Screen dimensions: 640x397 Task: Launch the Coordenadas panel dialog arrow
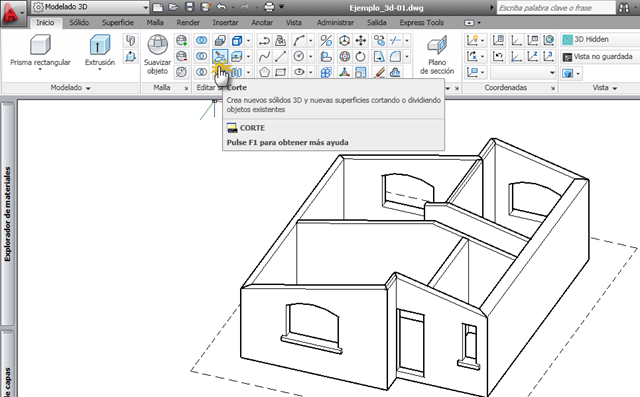point(553,88)
